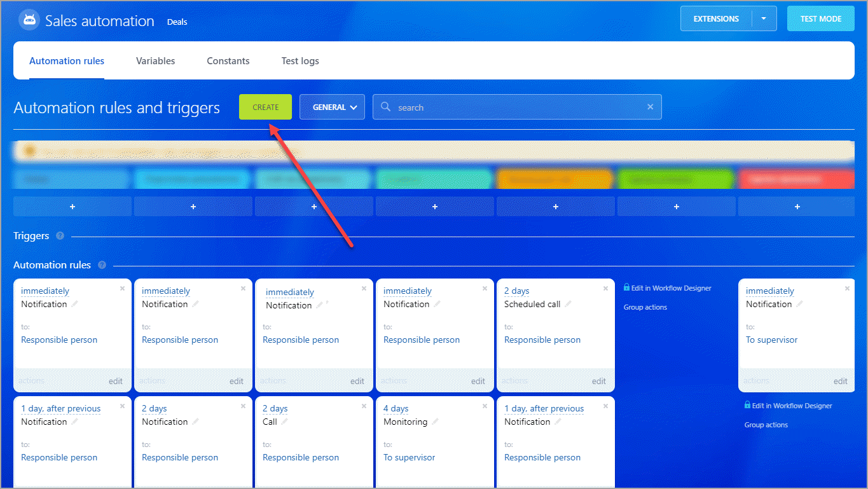Click pencil icon on the To supervisor Notification card
Image resolution: width=868 pixels, height=489 pixels.
(x=799, y=304)
